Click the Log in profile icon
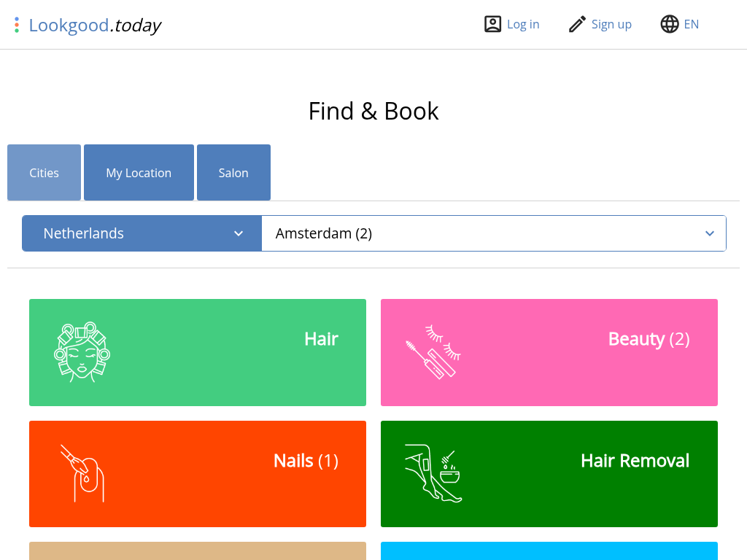Viewport: 747px width, 560px height. (493, 24)
